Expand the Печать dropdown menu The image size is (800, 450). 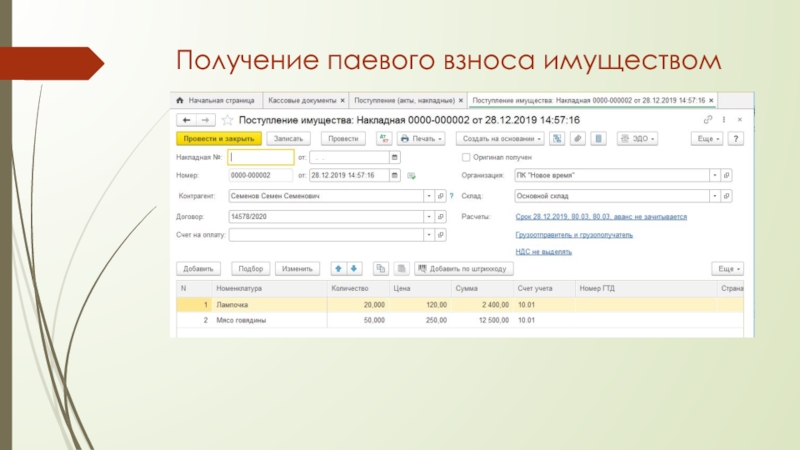(425, 139)
